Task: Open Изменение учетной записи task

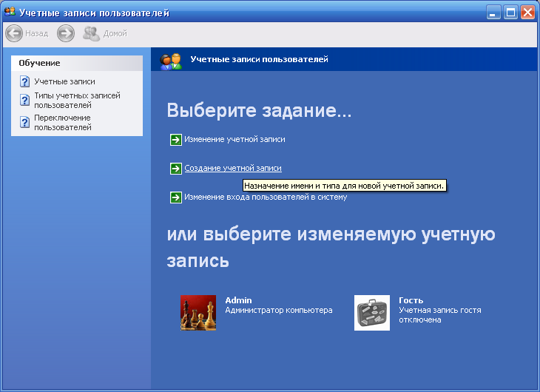Action: tap(234, 140)
